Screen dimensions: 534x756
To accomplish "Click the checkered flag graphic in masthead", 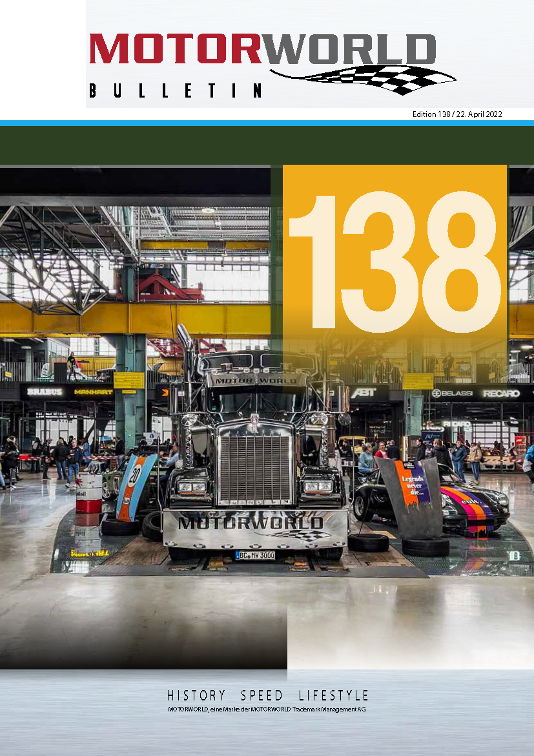I will (x=363, y=79).
